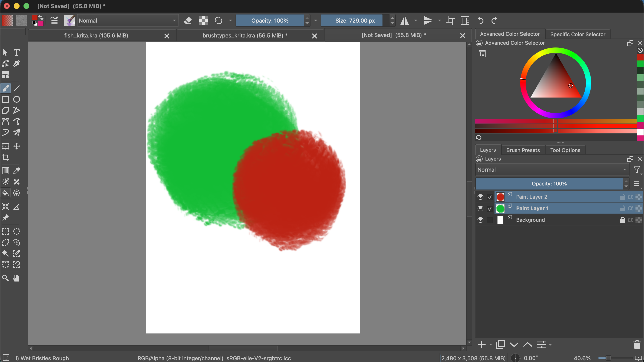Switch to the Tool Options tab

coord(565,150)
